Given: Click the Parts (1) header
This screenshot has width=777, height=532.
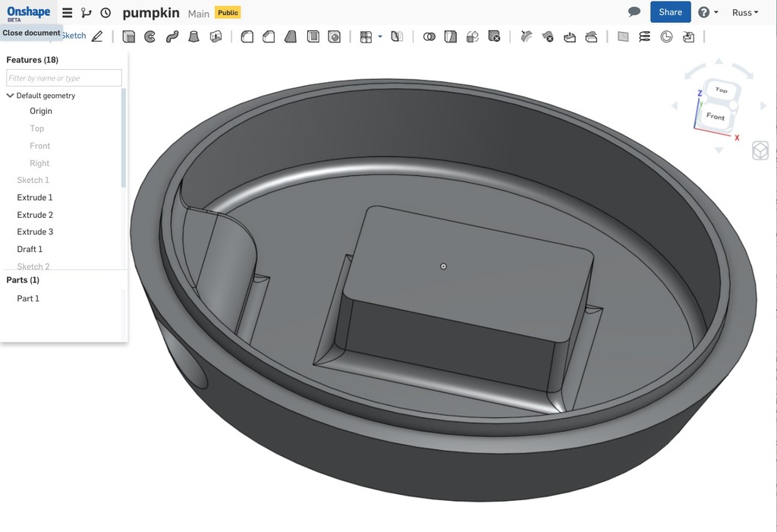Looking at the screenshot, I should 23,279.
